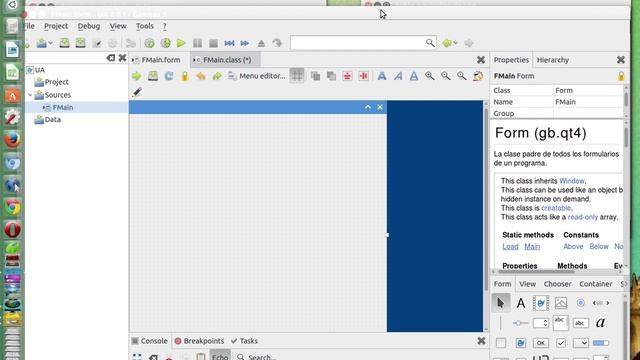Open the Window class link in help text
640x360 pixels.
coord(571,181)
